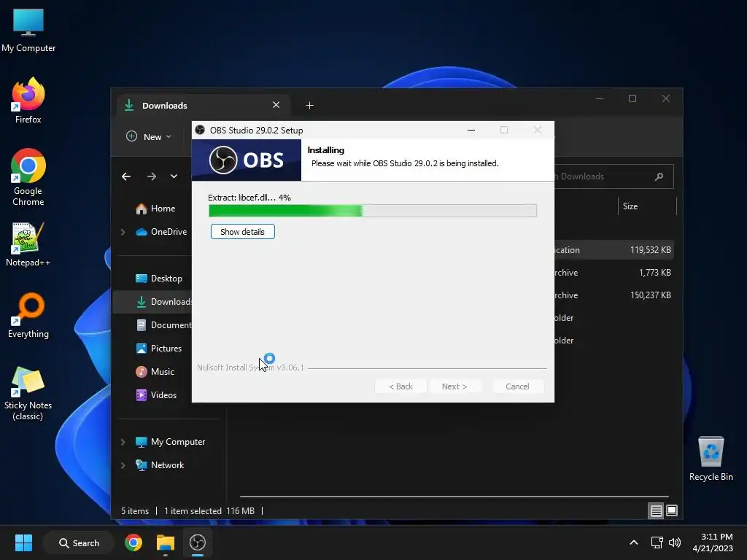Switch Explorer to large thumbnails view
Image resolution: width=747 pixels, height=560 pixels.
coord(672,511)
